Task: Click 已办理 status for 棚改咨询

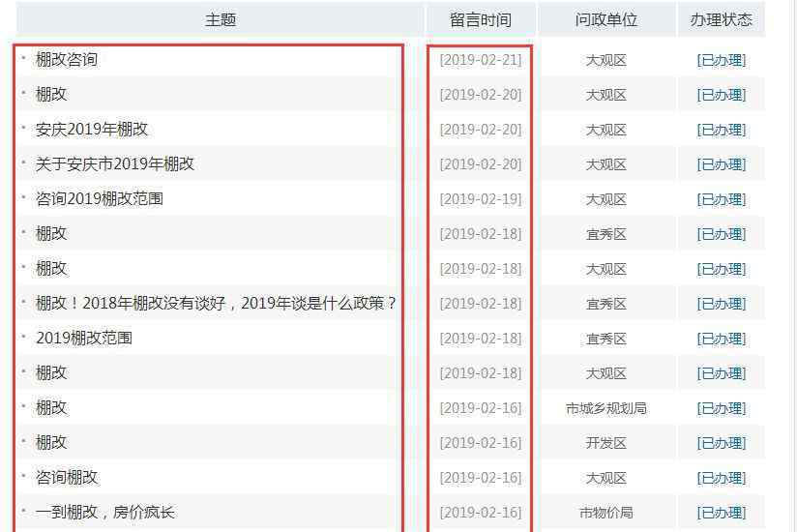Action: 722,61
